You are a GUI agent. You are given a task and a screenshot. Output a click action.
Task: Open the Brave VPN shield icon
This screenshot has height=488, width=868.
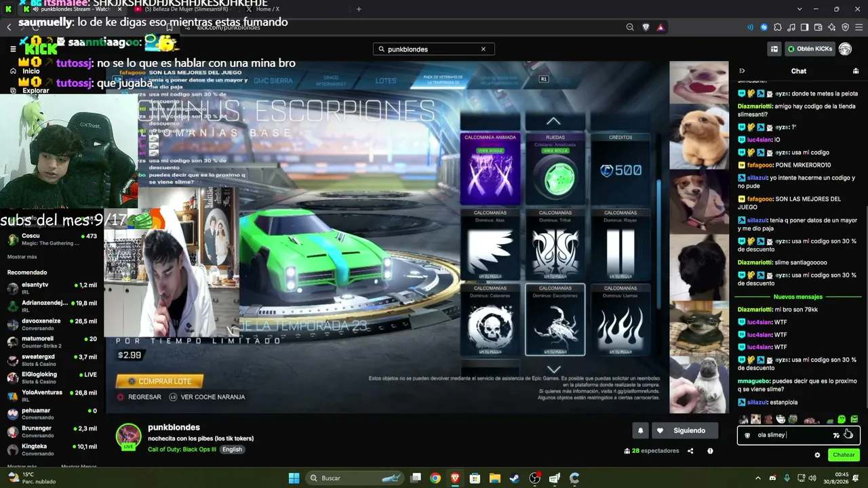pos(845,27)
